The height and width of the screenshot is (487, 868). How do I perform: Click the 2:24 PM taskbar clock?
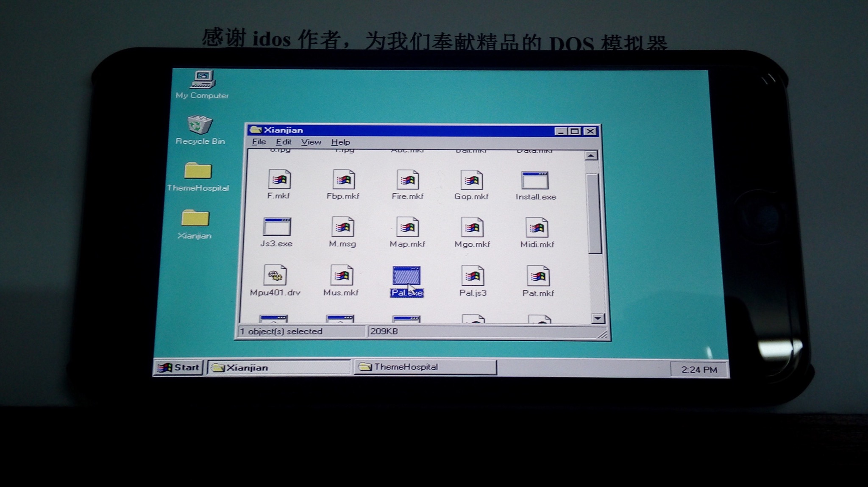tap(699, 370)
